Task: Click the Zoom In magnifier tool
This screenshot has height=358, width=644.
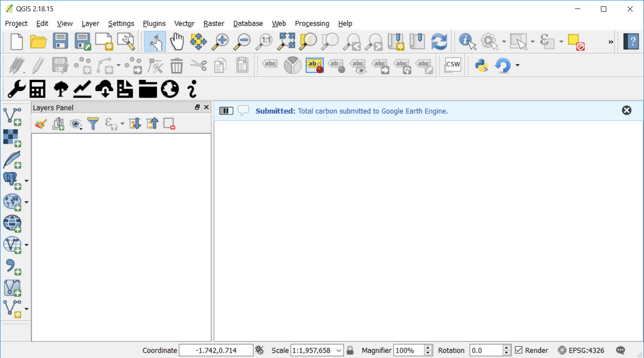Action: click(x=220, y=42)
